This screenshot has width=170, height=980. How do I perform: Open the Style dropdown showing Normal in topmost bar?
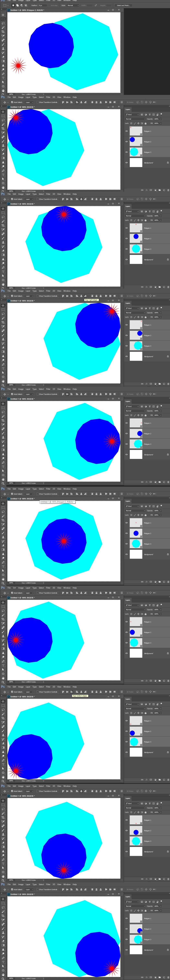point(73,5)
